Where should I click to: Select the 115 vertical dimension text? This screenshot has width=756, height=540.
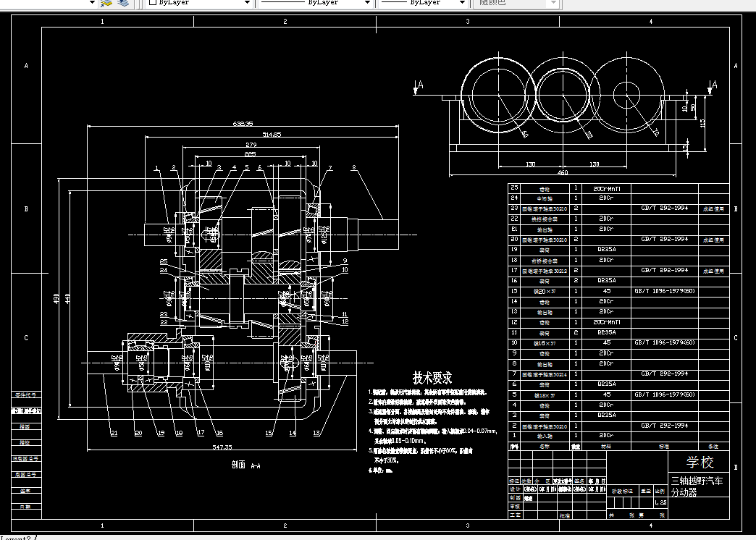702,124
